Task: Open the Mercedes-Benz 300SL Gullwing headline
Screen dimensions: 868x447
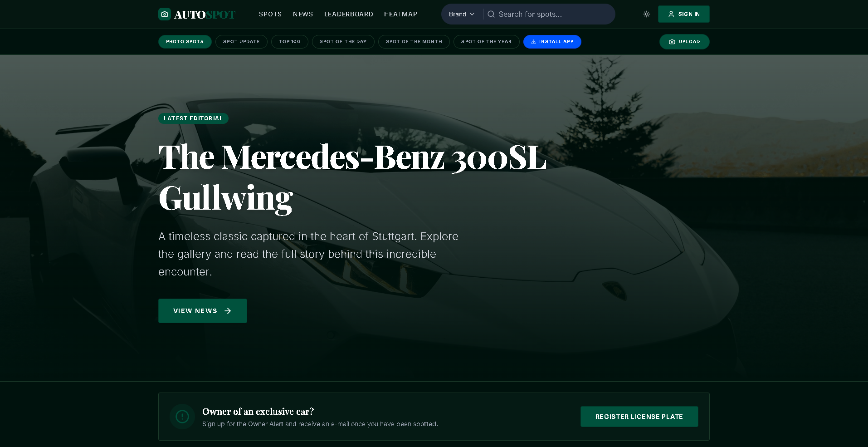Action: tap(352, 178)
